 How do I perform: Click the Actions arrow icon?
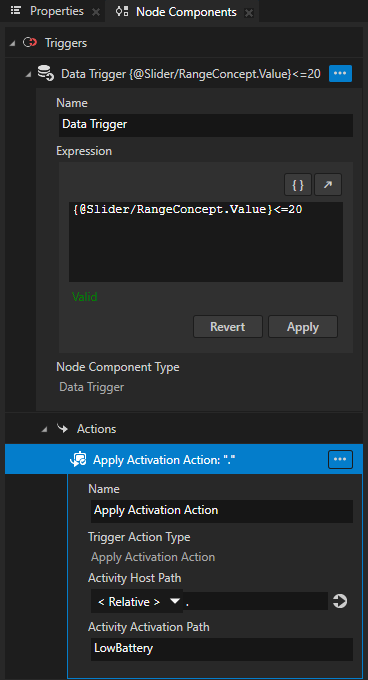(63, 429)
